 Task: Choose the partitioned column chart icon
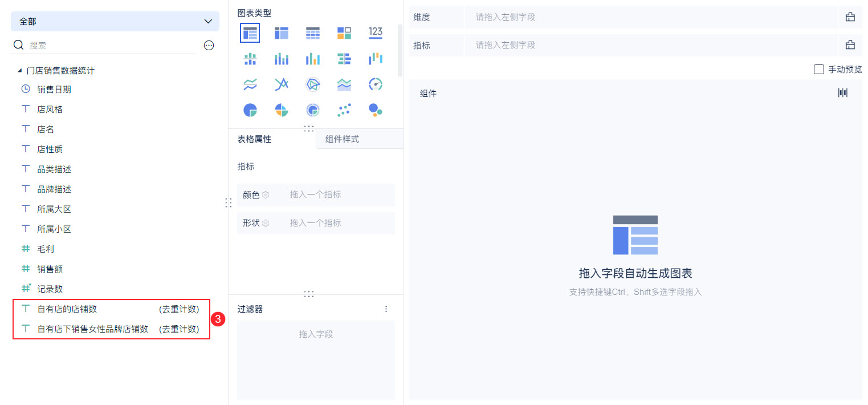(x=250, y=59)
